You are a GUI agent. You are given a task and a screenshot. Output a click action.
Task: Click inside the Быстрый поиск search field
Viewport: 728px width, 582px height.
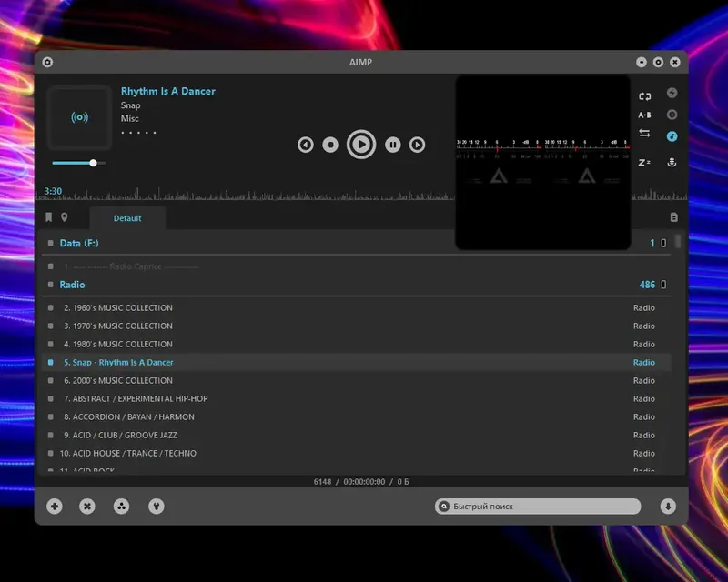pyautogui.click(x=537, y=506)
